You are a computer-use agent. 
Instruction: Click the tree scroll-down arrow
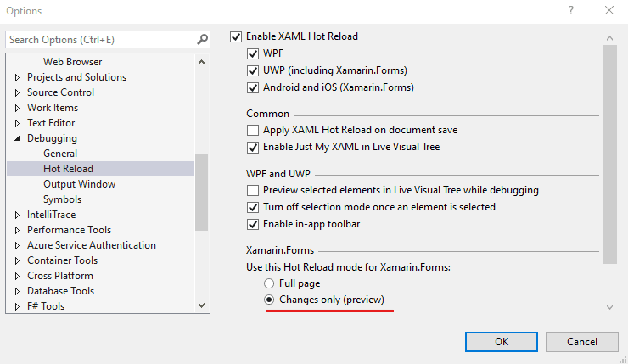click(201, 305)
